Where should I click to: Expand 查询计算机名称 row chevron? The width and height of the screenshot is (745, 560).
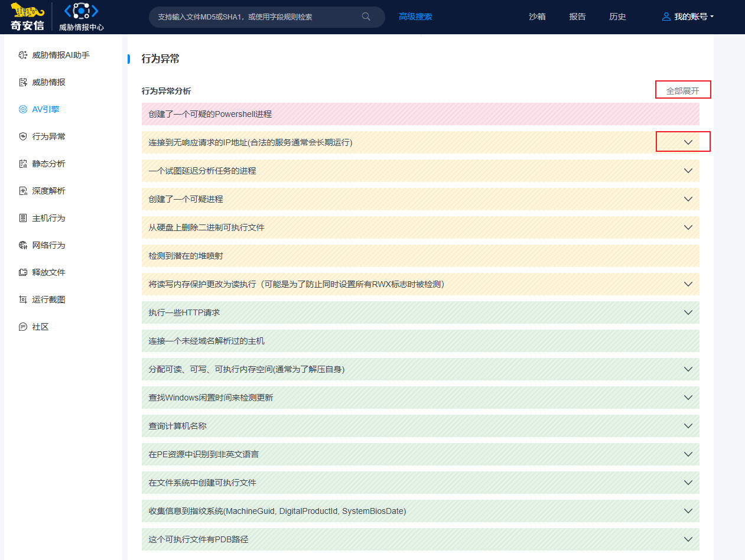(688, 426)
